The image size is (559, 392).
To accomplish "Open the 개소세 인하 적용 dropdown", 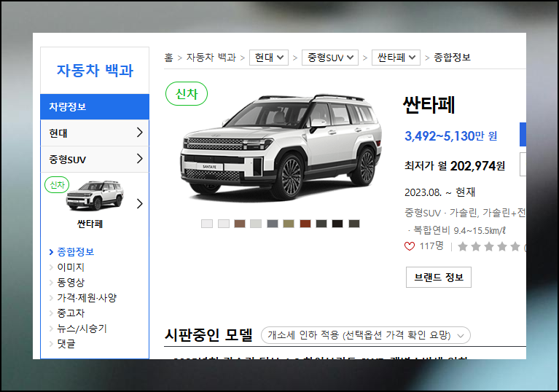I will tap(366, 335).
